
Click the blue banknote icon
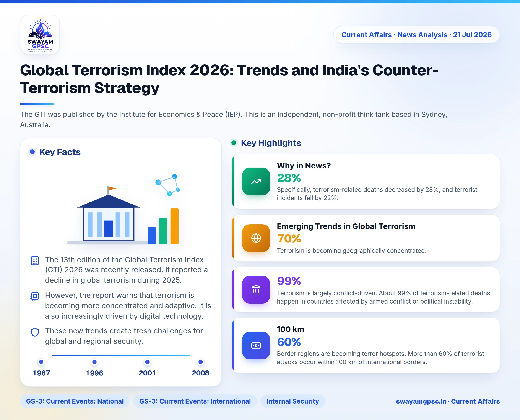pyautogui.click(x=256, y=346)
